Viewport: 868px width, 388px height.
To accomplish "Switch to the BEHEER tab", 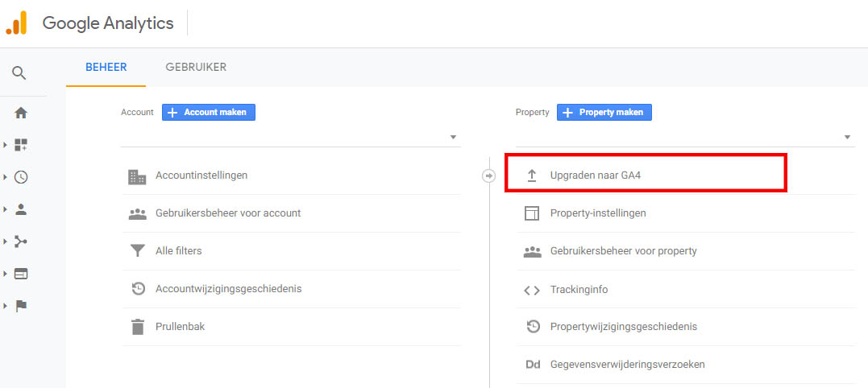I will pos(106,68).
